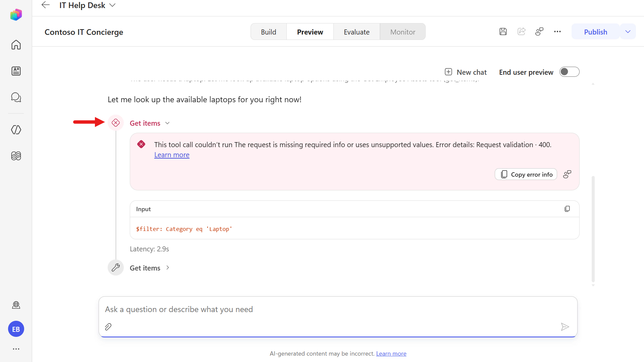
Task: Open Learn more link in error message
Action: click(172, 155)
